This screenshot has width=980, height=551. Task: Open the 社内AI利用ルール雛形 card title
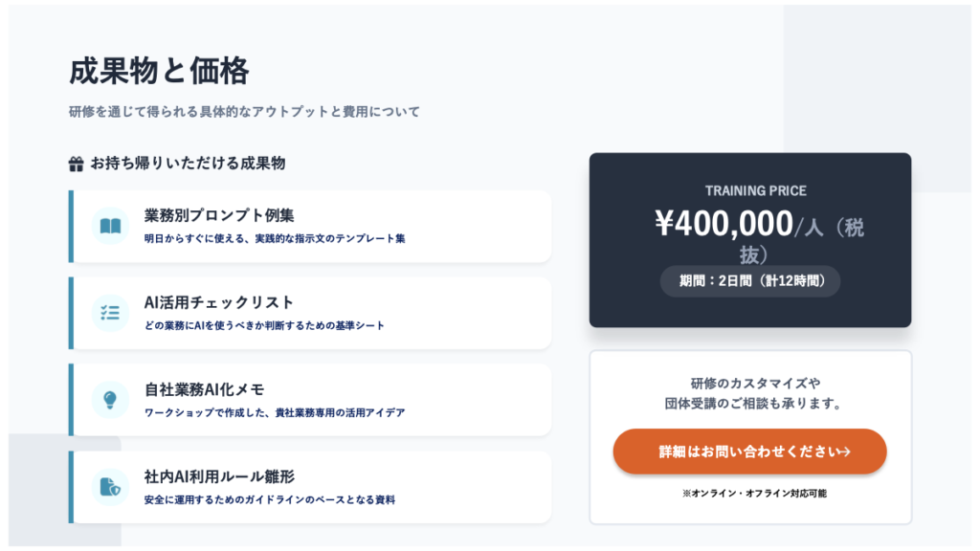[x=226, y=476]
